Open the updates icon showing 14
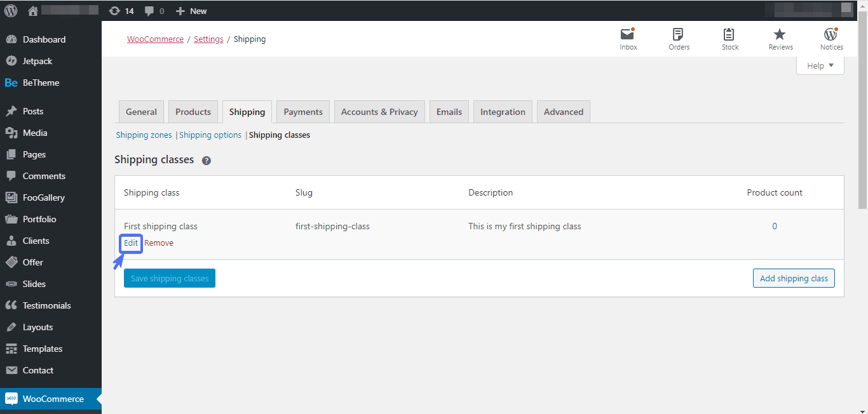The image size is (868, 414). 114,11
